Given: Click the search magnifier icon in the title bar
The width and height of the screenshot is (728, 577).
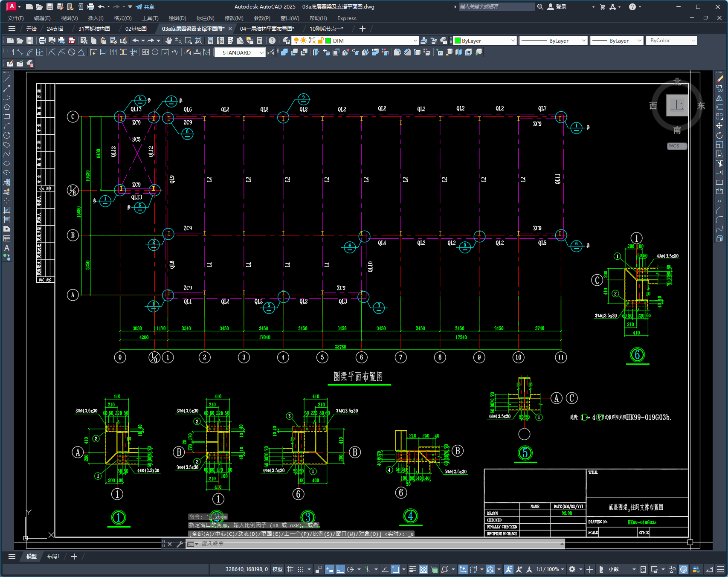Looking at the screenshot, I should coord(540,7).
